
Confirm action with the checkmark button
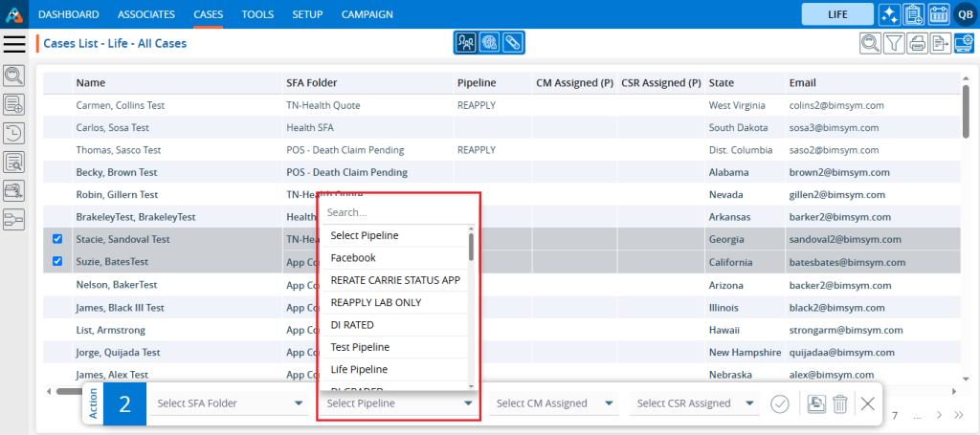(780, 403)
